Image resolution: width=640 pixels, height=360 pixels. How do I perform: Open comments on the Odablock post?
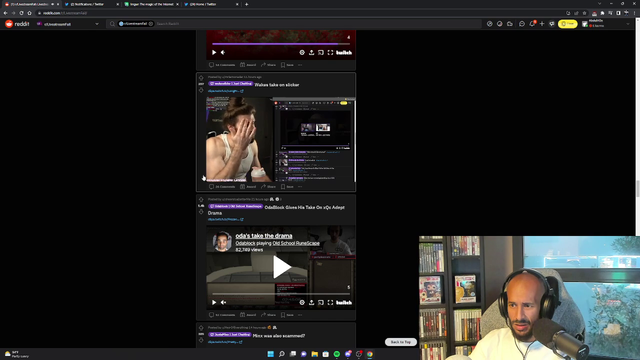point(222,315)
